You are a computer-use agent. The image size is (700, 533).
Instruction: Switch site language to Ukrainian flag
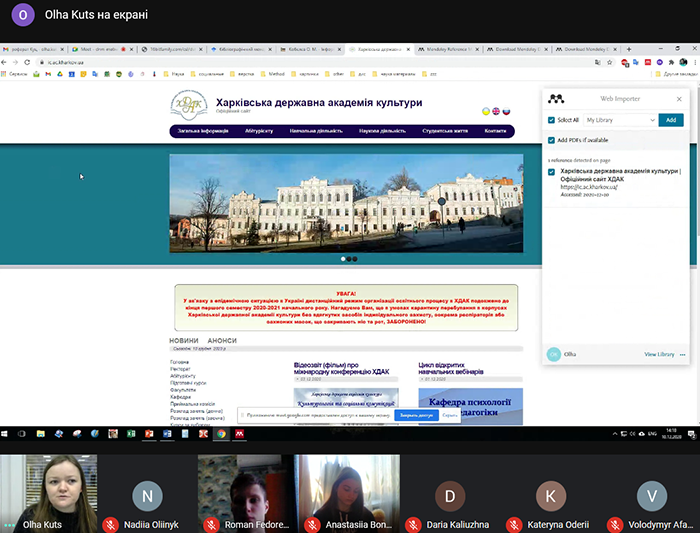[486, 111]
